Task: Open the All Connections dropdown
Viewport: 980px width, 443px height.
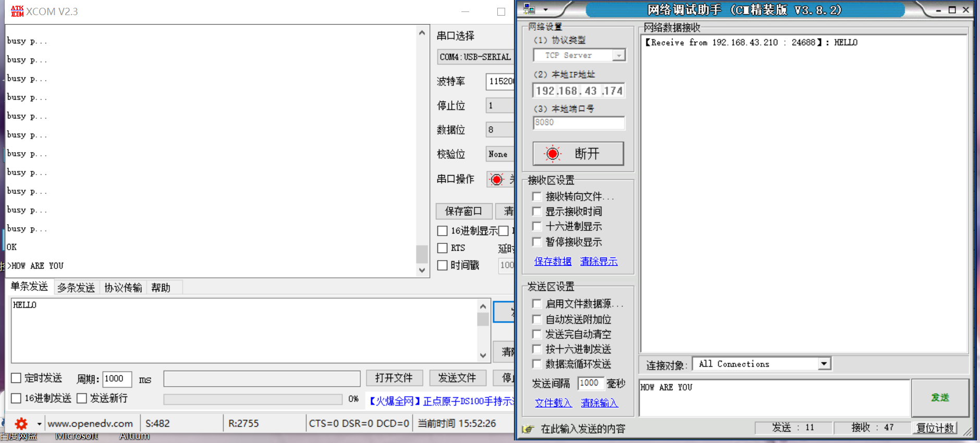Action: coord(824,364)
